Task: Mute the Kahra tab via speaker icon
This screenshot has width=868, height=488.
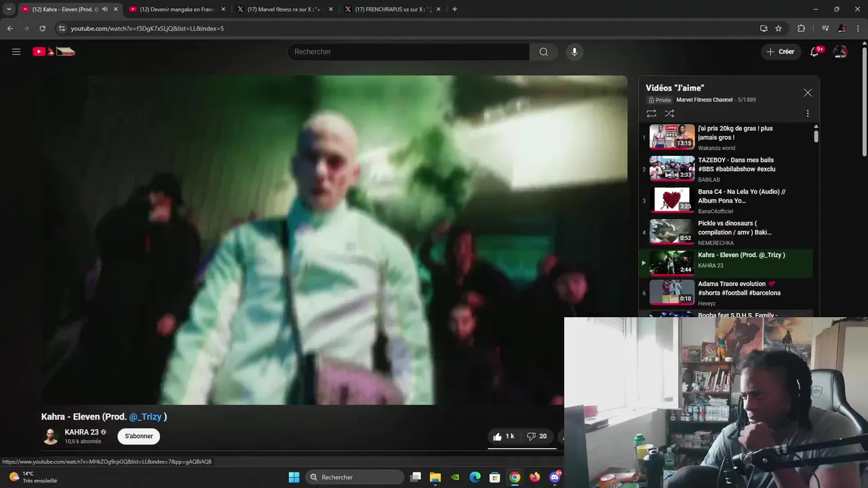Action: click(105, 9)
